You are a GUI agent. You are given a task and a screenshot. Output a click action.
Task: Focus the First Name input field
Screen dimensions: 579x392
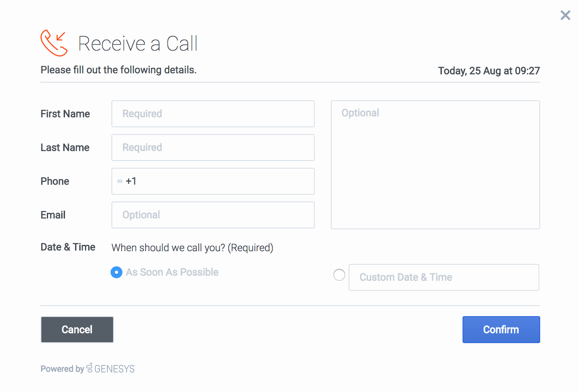click(x=213, y=114)
